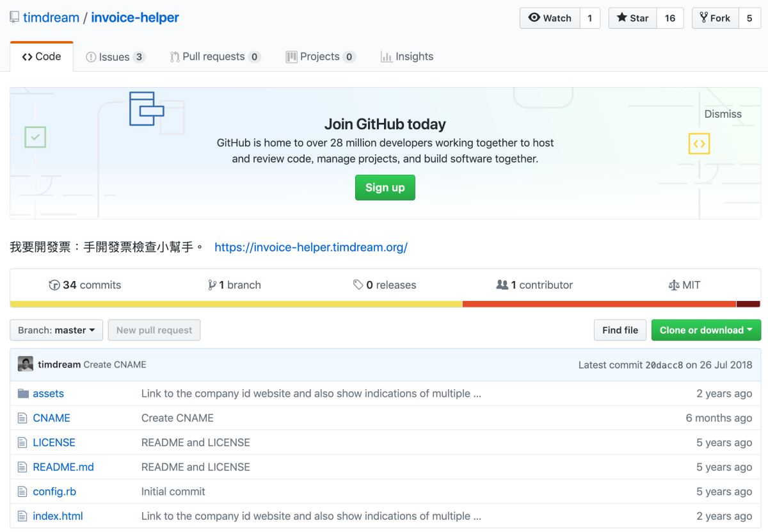
Task: Click the README.md file icon
Action: point(22,467)
